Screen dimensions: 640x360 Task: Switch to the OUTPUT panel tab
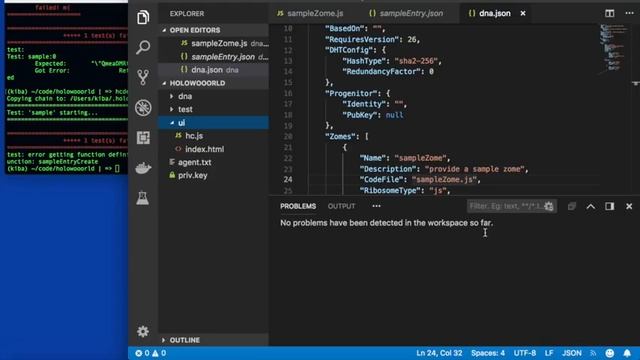click(342, 207)
